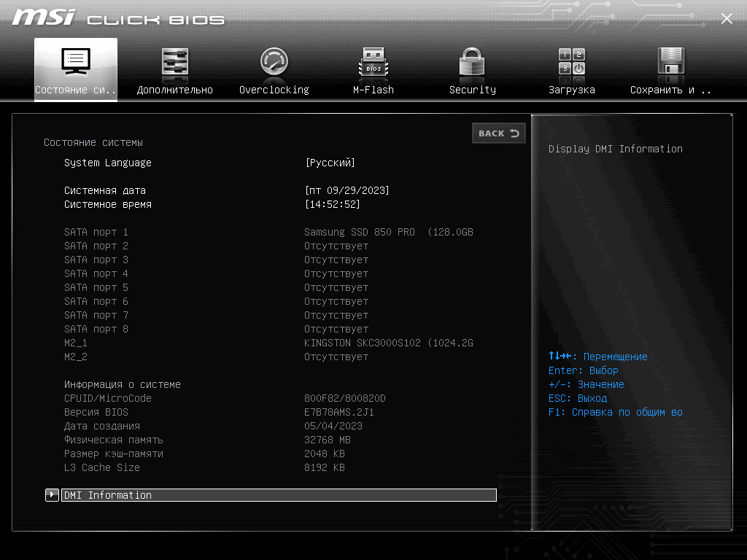Viewport: 747px width, 560px height.
Task: Select the SATA порт 5 row
Action: point(96,287)
